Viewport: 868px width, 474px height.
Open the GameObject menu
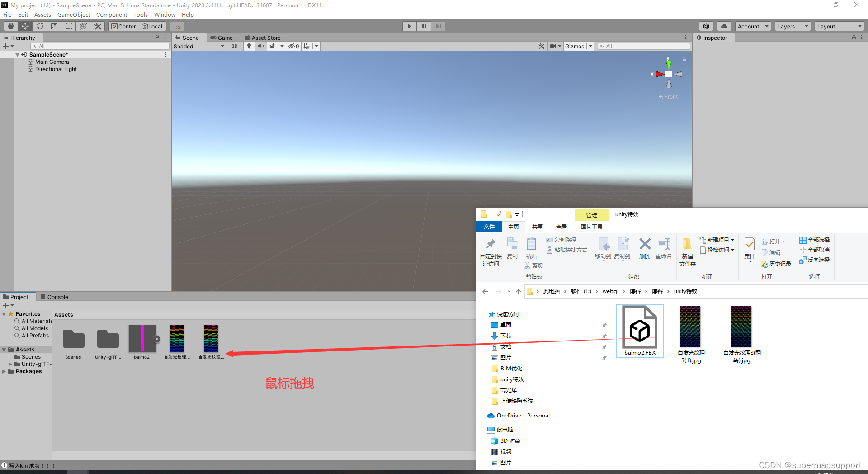click(74, 14)
